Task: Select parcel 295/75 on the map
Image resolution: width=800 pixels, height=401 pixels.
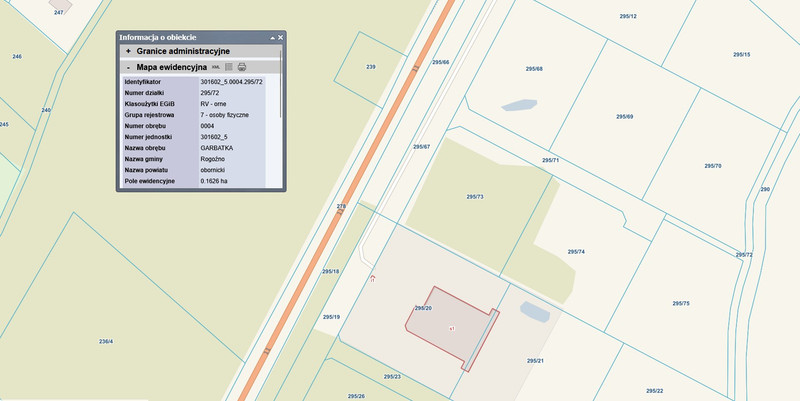Action: tap(680, 303)
